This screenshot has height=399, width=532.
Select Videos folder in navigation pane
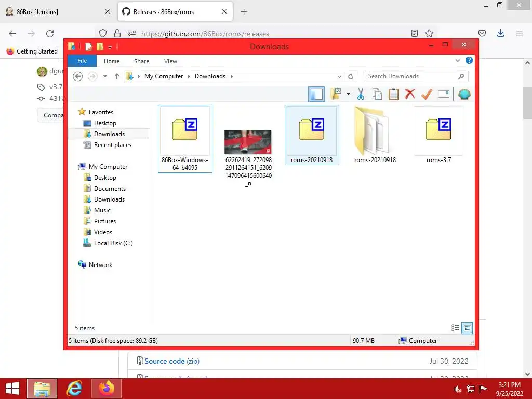pyautogui.click(x=103, y=232)
